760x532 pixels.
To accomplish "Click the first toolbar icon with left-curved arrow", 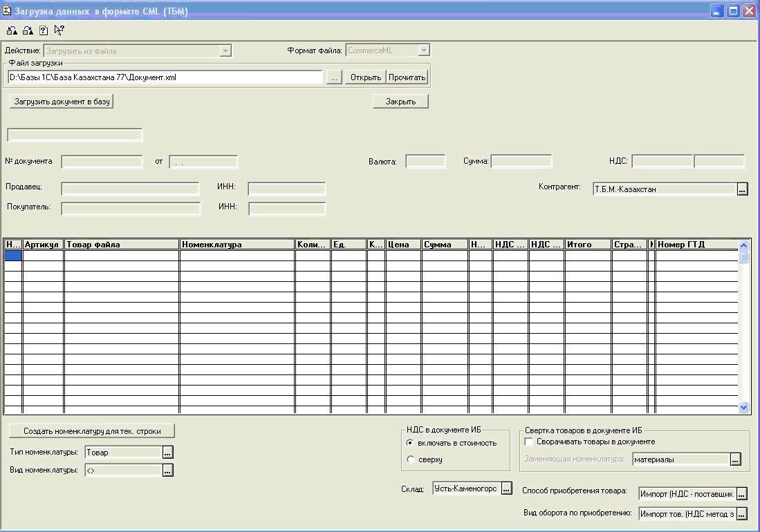I will [x=12, y=30].
